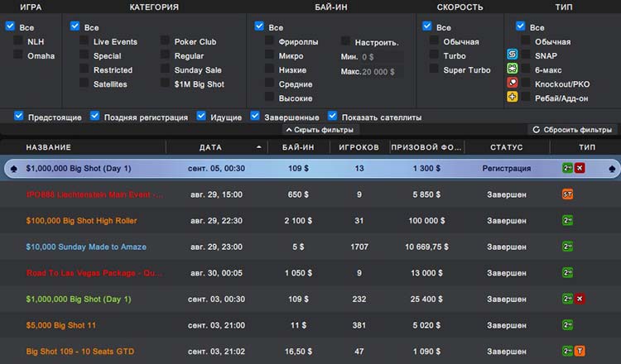Click the sort arrow next to ДАТА

coord(259,147)
